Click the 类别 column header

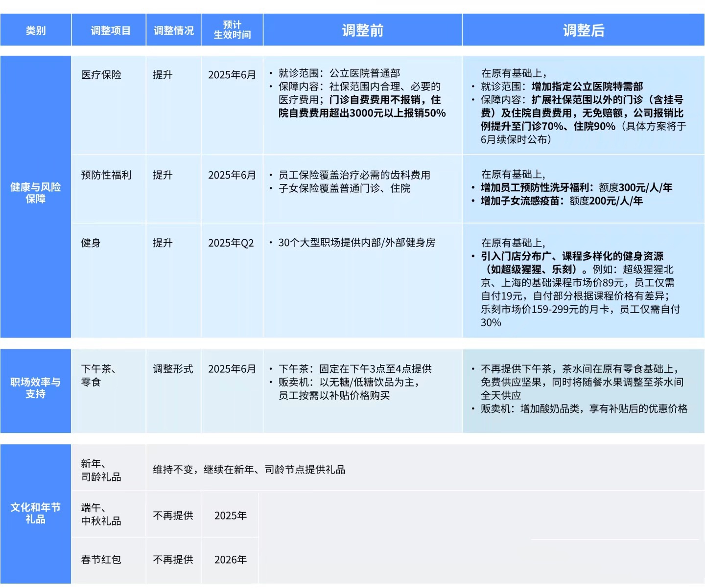point(35,30)
